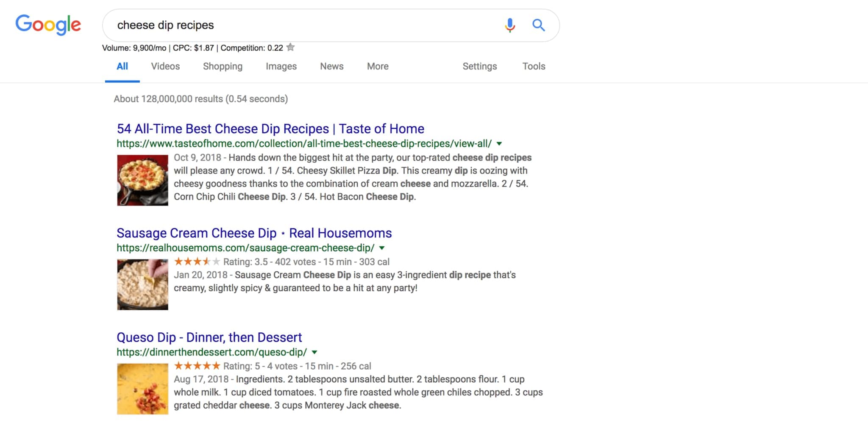
Task: Switch to the All tab
Action: (122, 67)
